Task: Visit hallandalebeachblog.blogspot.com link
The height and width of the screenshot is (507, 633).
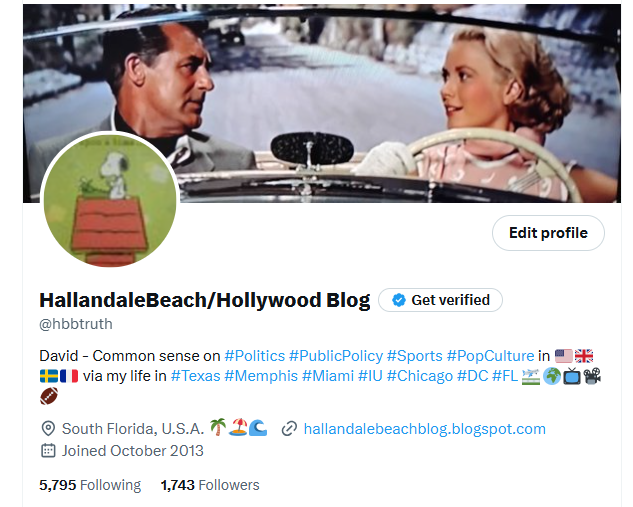Action: (424, 429)
